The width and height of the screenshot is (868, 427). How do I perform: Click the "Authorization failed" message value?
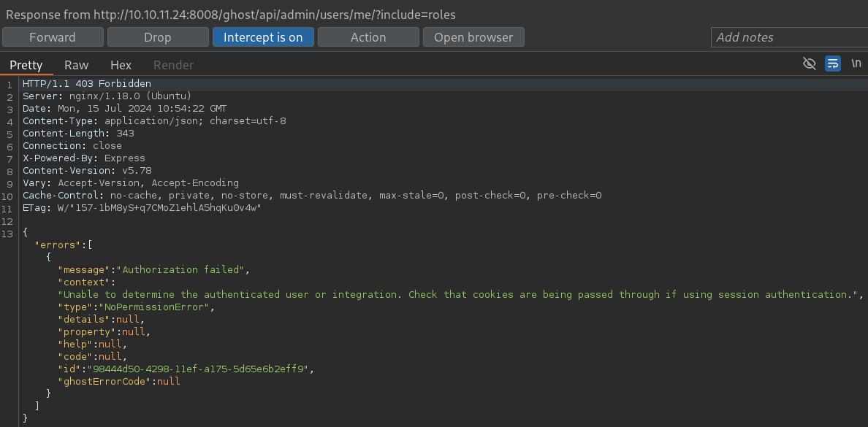click(x=180, y=270)
